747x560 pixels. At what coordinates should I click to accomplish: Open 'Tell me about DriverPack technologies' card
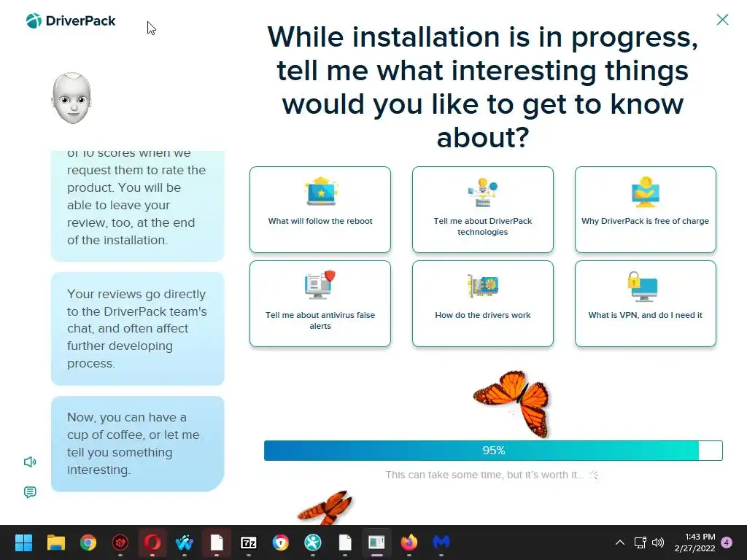[x=483, y=209]
